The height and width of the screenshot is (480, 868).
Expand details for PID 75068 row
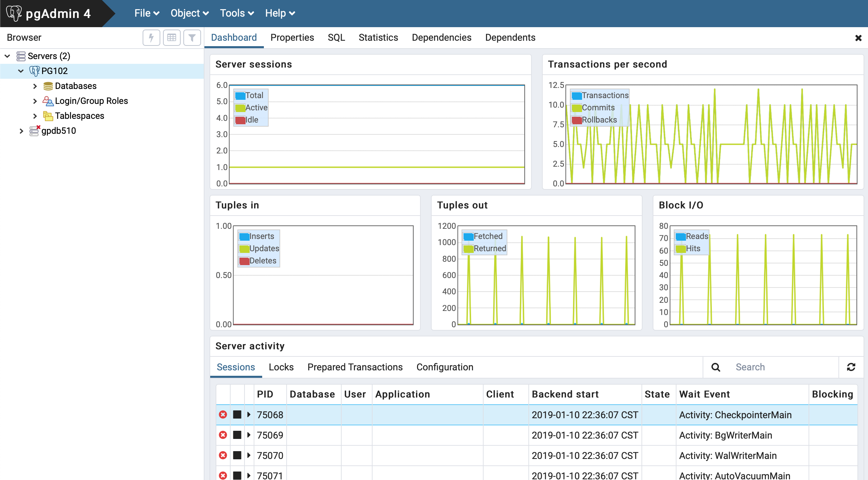[249, 414]
